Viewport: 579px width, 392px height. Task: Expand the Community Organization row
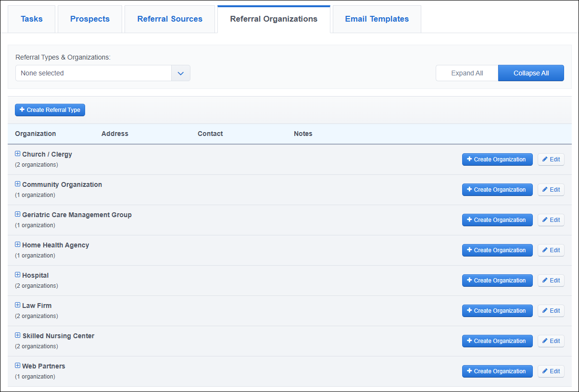pyautogui.click(x=18, y=184)
